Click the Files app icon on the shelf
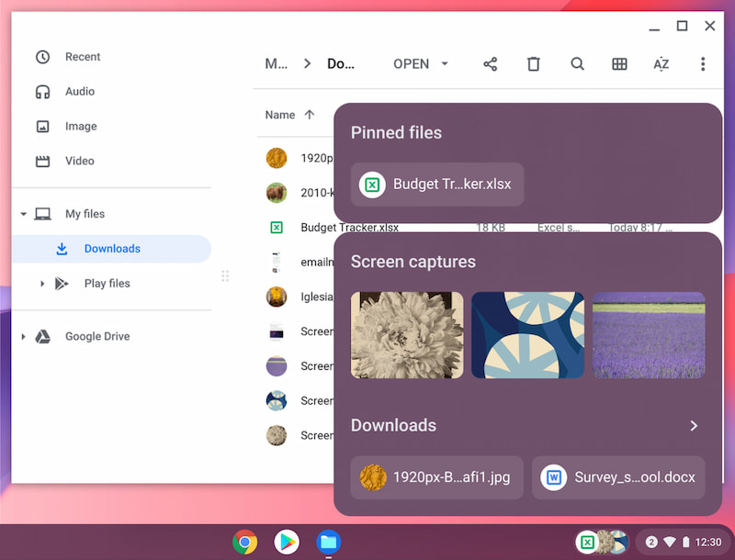Image resolution: width=735 pixels, height=560 pixels. [x=328, y=542]
